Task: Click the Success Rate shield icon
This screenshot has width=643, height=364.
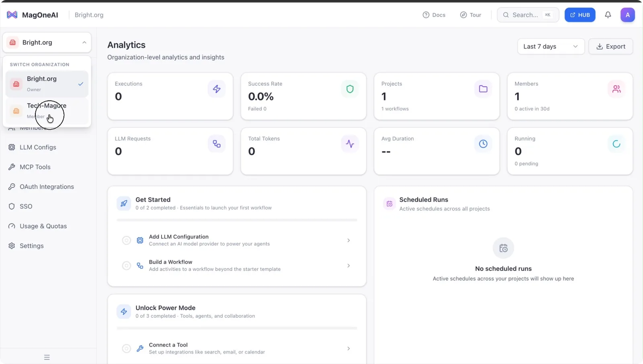Action: pos(350,89)
